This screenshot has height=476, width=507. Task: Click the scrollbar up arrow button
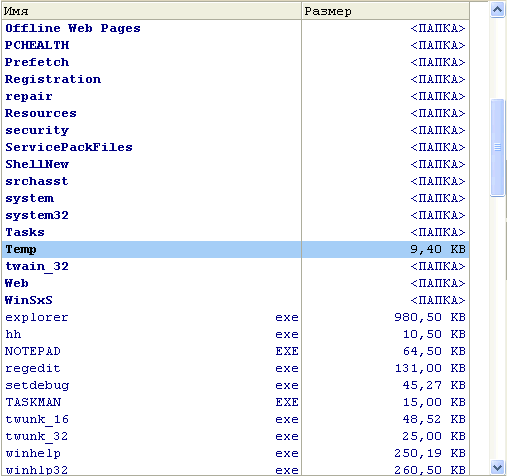[497, 10]
